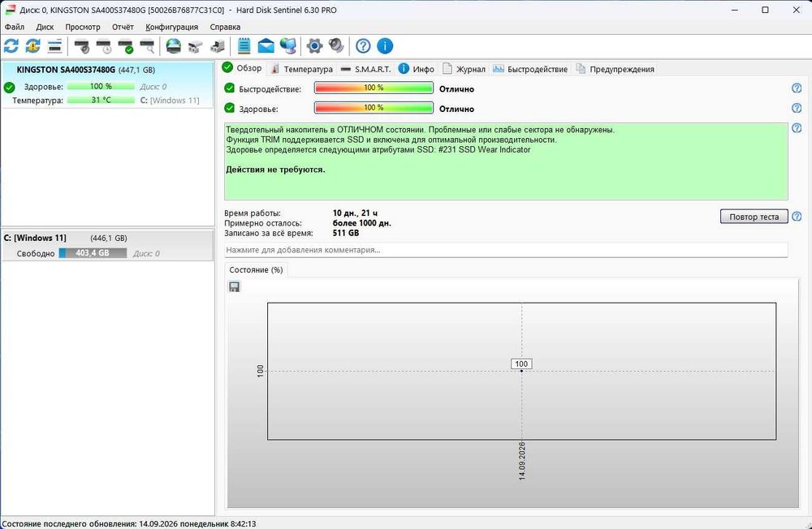This screenshot has height=529, width=812.
Task: Click the disk icon with green check
Action: pyautogui.click(x=125, y=46)
